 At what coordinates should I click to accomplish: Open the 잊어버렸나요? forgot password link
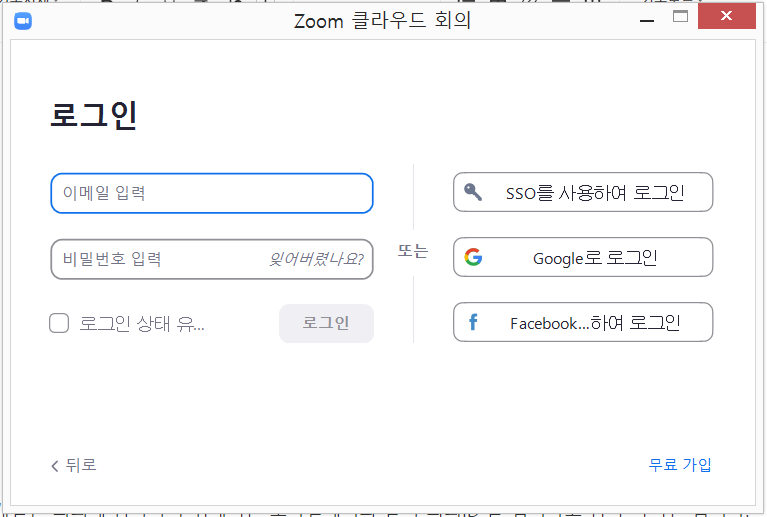(316, 259)
